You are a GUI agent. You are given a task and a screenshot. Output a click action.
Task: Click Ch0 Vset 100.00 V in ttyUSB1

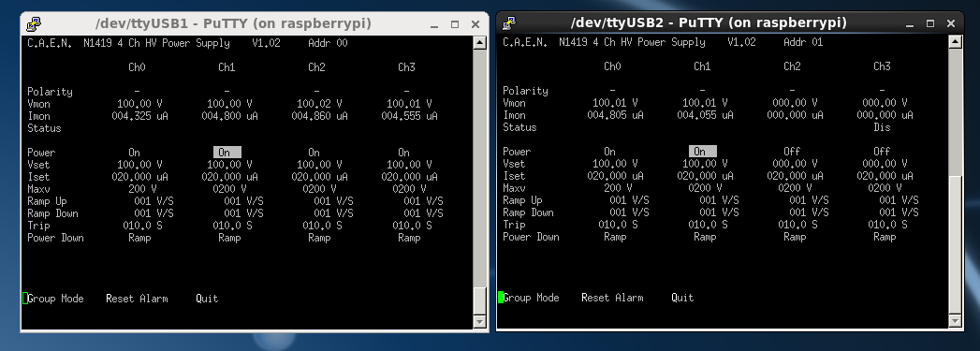point(139,165)
